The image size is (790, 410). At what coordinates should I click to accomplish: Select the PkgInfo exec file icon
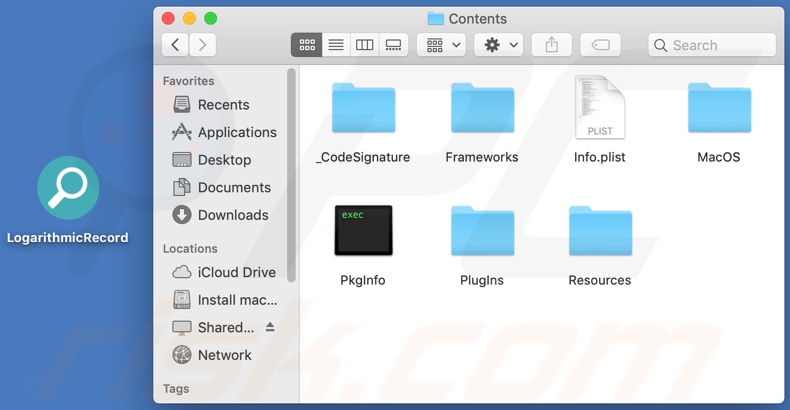(x=363, y=230)
